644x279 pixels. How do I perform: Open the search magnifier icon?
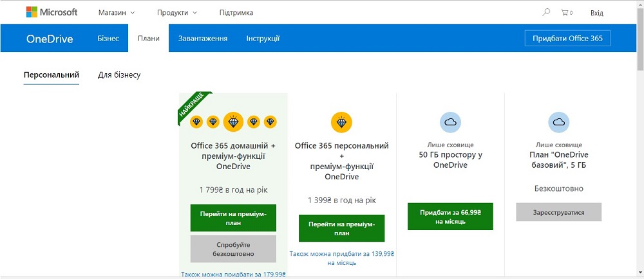(546, 12)
